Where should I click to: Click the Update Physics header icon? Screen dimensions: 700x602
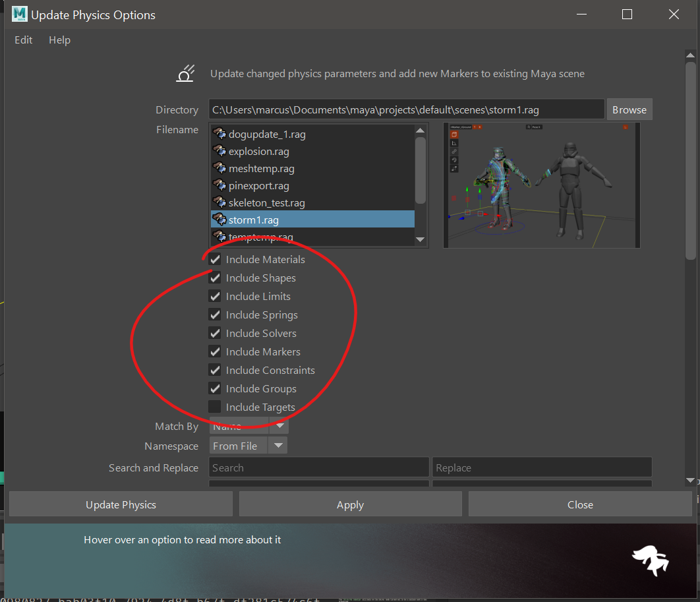185,73
